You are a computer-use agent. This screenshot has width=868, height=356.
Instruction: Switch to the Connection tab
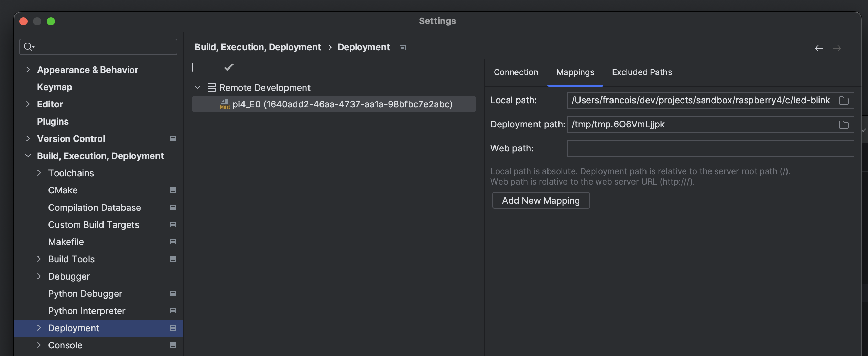[x=516, y=72]
